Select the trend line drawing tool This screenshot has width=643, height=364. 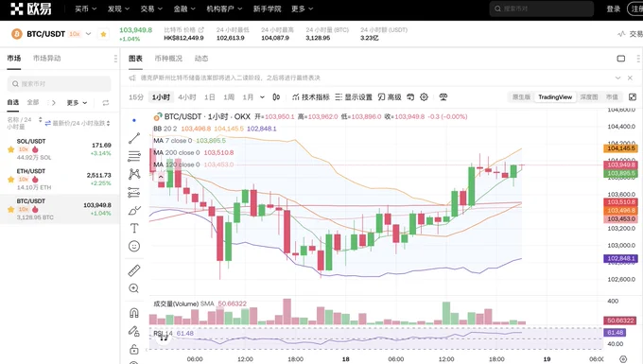[x=134, y=138]
